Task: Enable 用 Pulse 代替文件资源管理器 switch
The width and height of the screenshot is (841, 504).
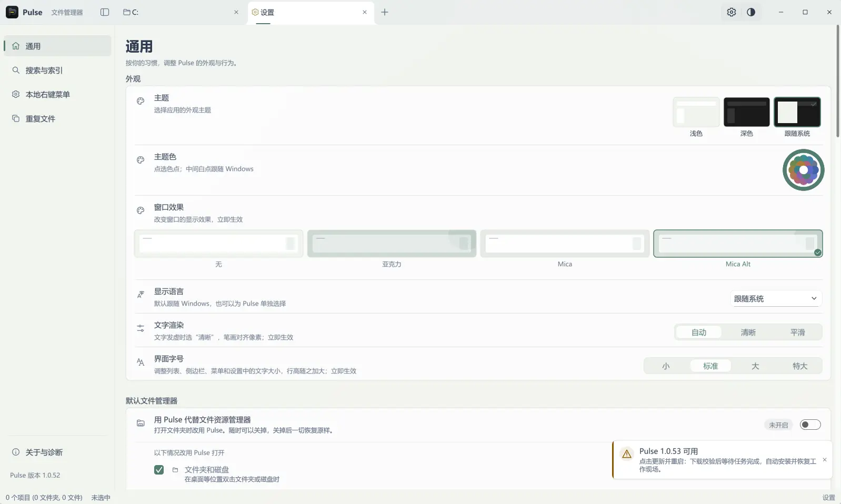Action: [810, 425]
